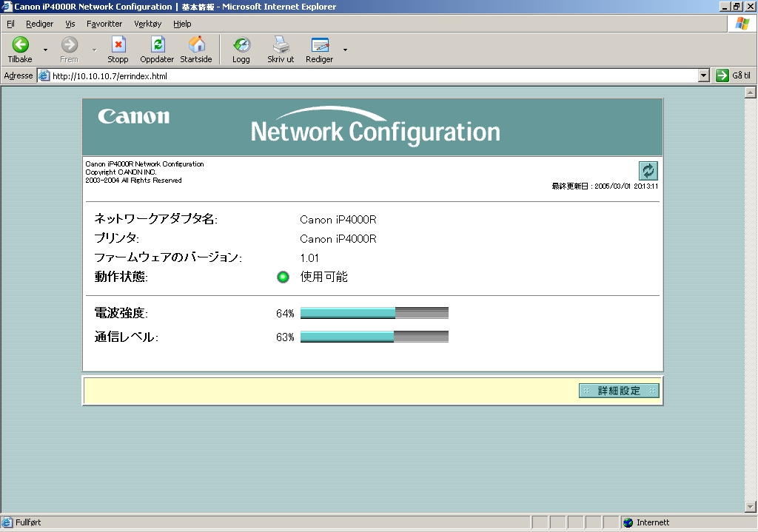This screenshot has height=532, width=758.
Task: Click the 使用可能 status text
Action: pyautogui.click(x=324, y=277)
